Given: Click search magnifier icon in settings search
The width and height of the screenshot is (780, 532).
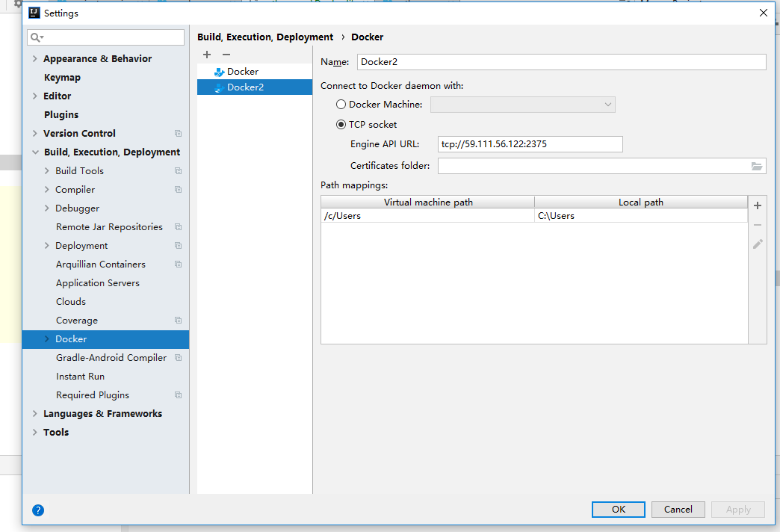Looking at the screenshot, I should (37, 37).
